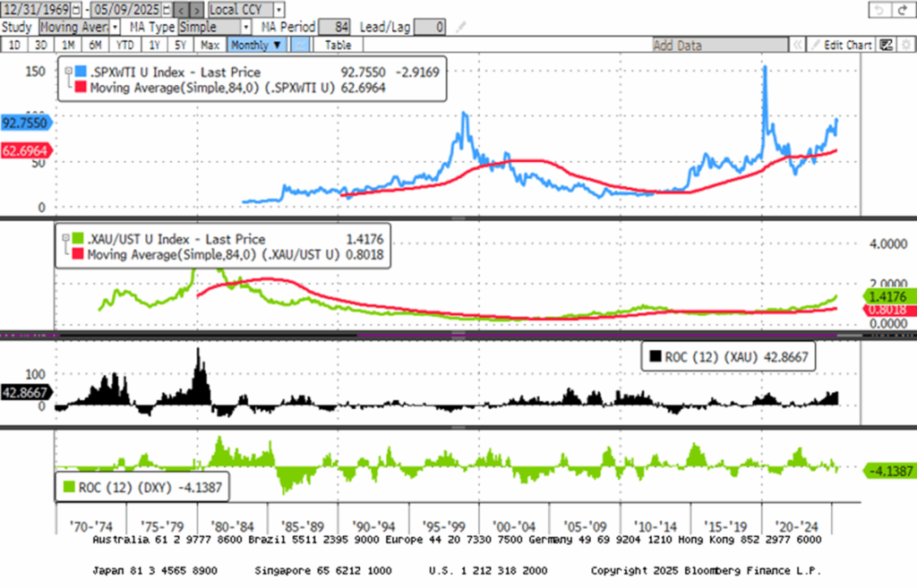
Task: Click the end date field 05/09/2025
Action: (x=126, y=10)
